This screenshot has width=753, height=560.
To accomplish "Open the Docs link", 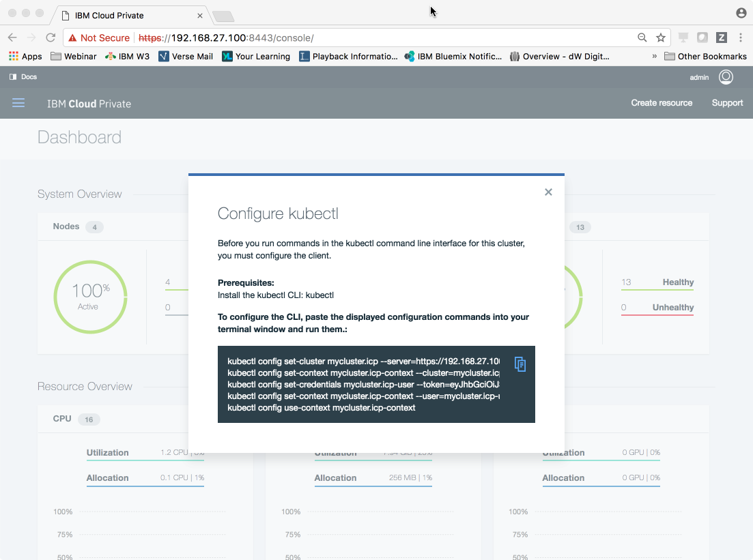I will [x=23, y=77].
